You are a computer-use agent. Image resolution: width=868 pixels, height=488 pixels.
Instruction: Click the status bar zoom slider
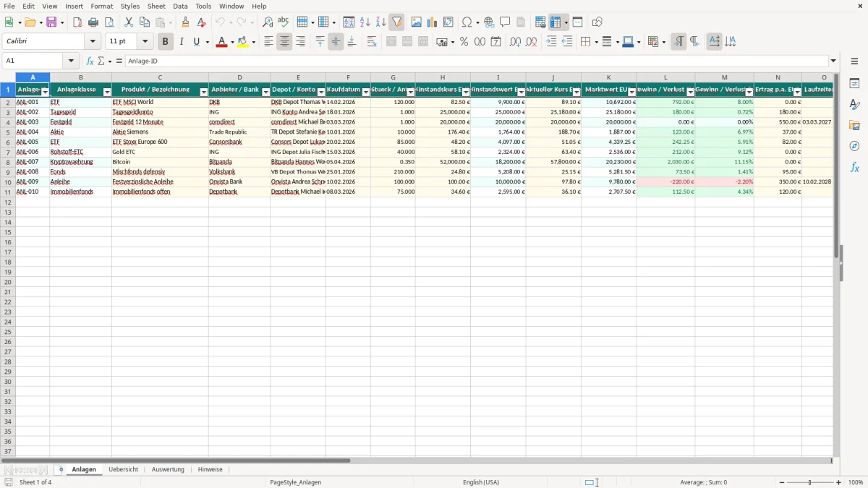(x=809, y=482)
